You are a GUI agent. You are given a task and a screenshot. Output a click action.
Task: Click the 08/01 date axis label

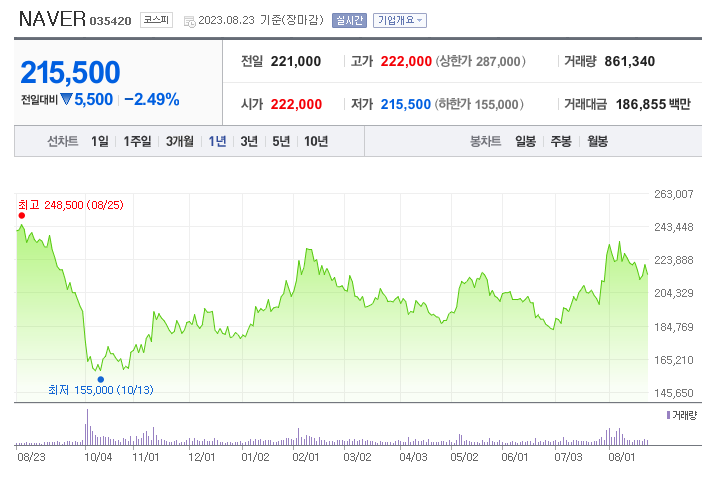621,457
